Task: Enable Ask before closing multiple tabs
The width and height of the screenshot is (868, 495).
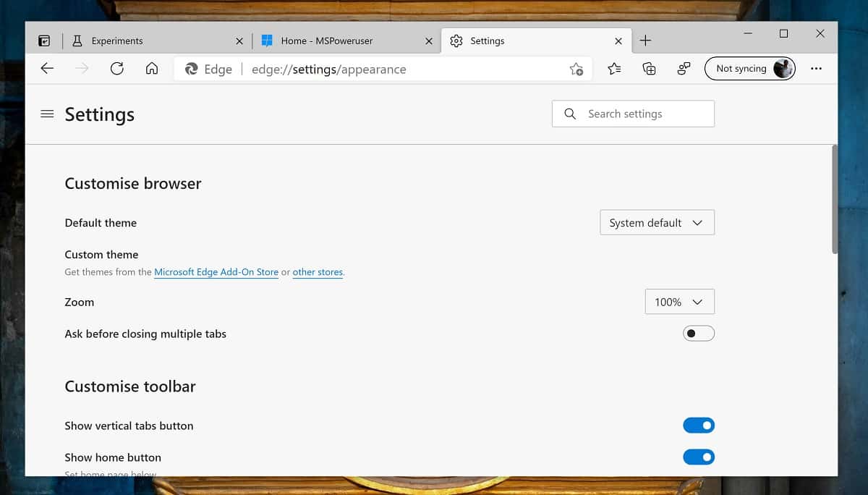Action: click(698, 334)
